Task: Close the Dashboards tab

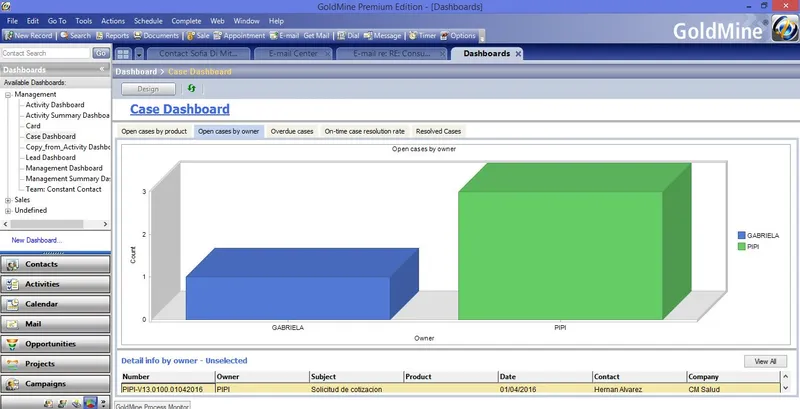Action: point(518,54)
